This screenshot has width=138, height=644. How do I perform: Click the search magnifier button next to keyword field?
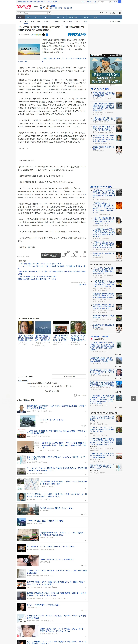pos(49,13)
